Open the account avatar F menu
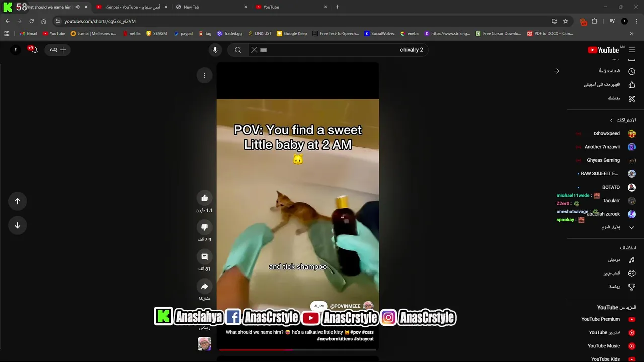The height and width of the screenshot is (362, 644). pos(15,50)
